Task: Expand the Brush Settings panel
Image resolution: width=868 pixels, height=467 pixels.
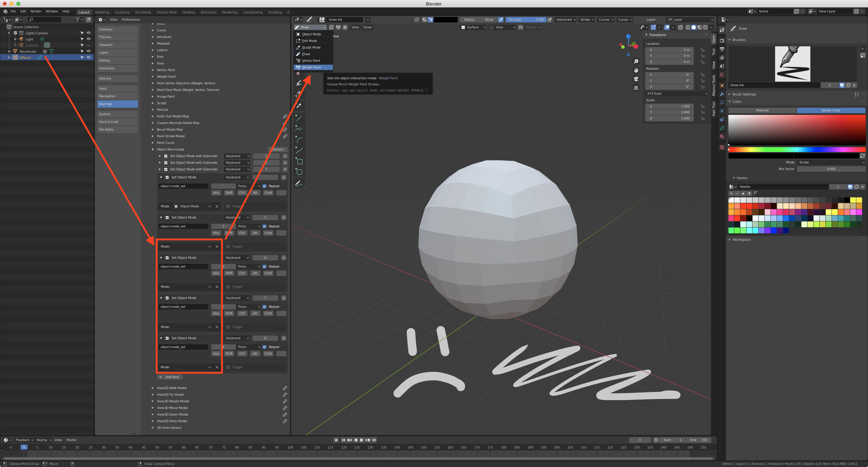Action: click(744, 94)
